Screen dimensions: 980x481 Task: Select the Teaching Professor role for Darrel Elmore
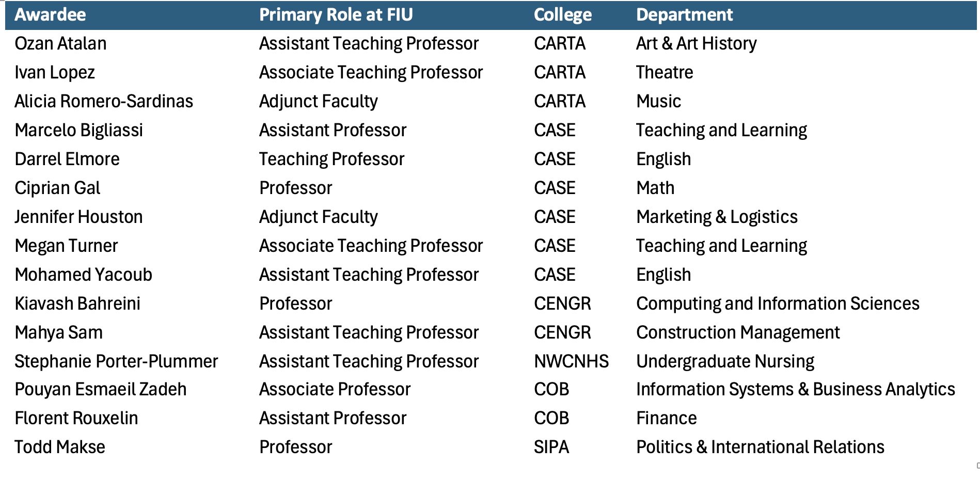pos(331,159)
